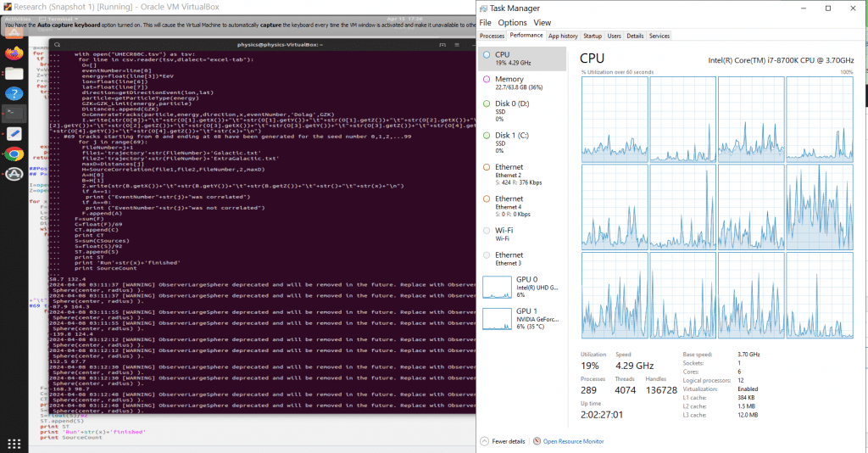This screenshot has height=453, width=868.
Task: Open the View menu in Task Manager
Action: point(542,23)
